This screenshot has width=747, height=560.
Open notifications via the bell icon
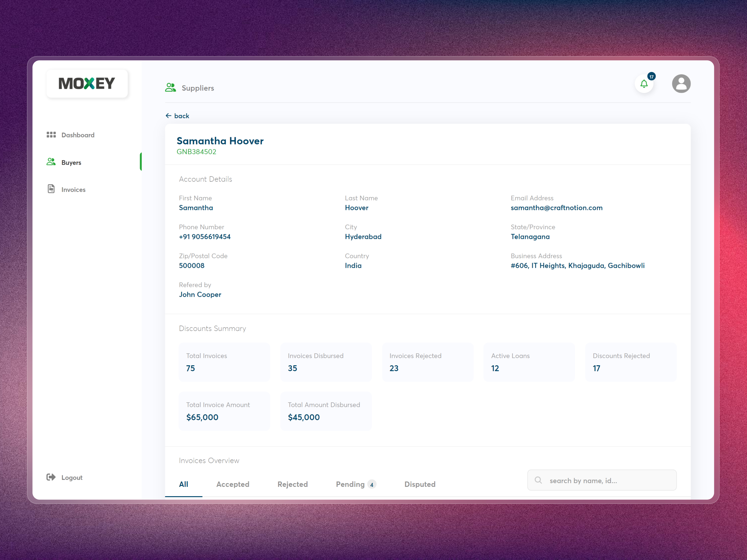644,84
